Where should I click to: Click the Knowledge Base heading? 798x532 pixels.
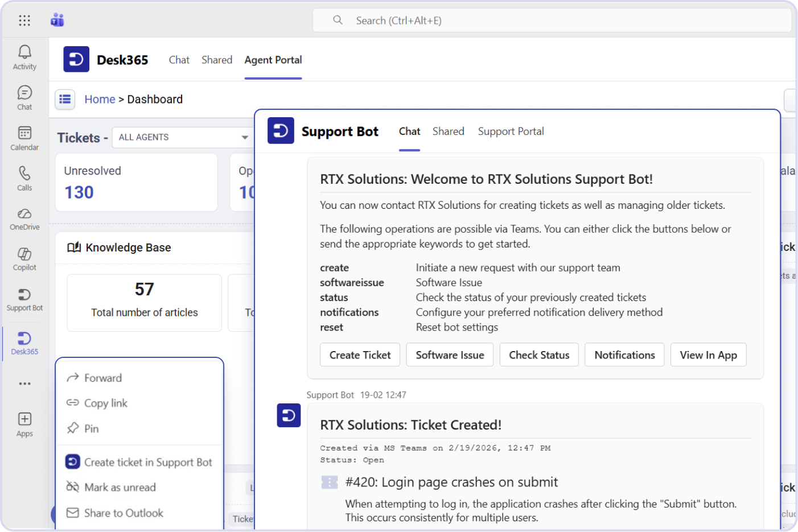click(128, 248)
